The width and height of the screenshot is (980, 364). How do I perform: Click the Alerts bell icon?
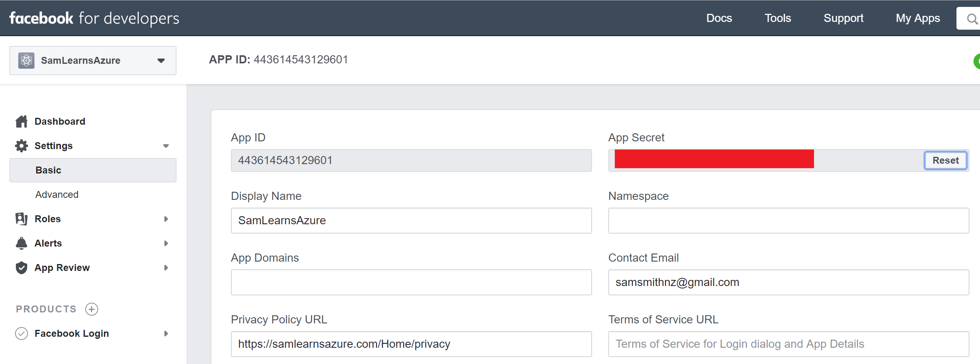22,243
